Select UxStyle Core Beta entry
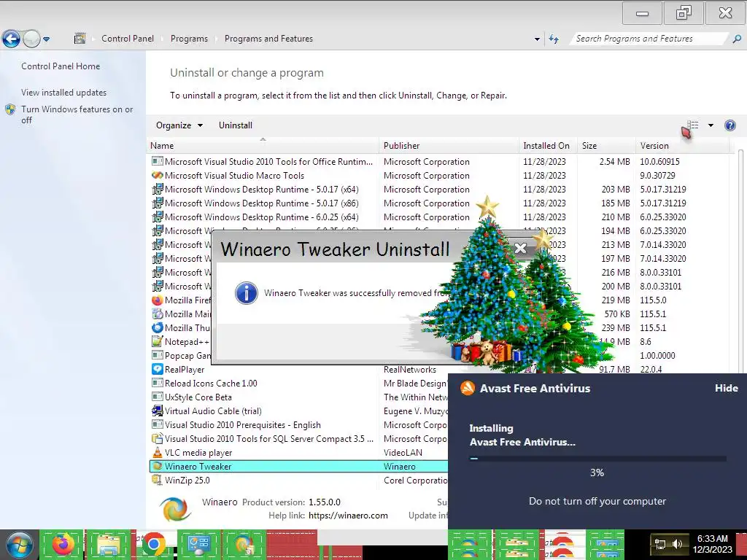Viewport: 747px width, 560px height. [198, 397]
